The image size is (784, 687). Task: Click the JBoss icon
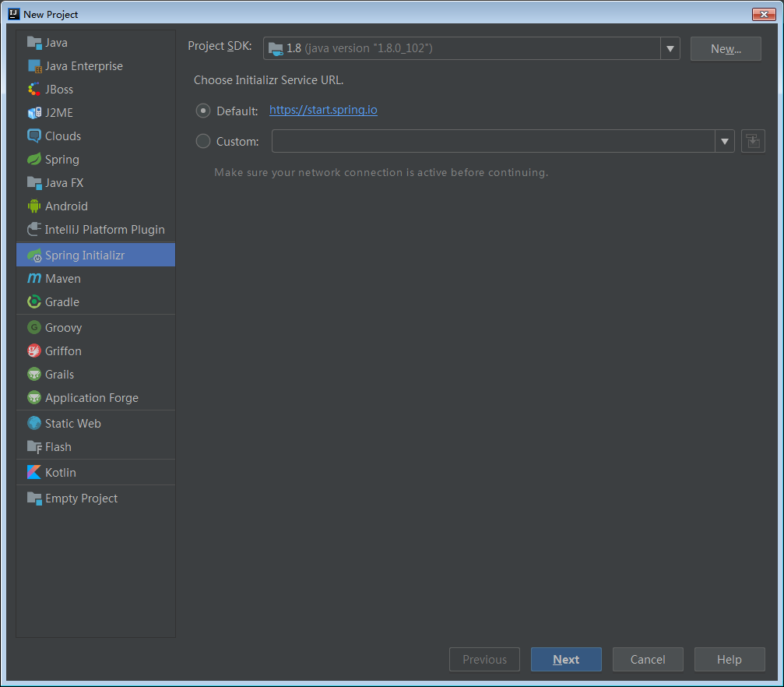(34, 90)
